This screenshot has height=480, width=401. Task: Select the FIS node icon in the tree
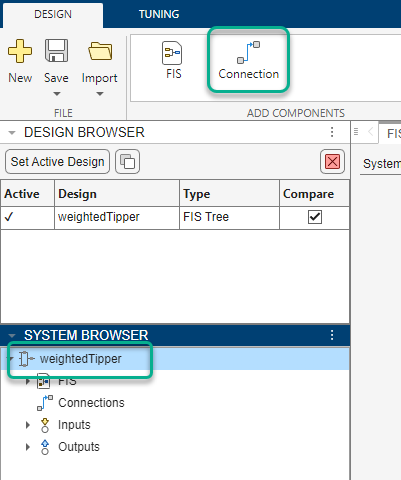[x=43, y=381]
